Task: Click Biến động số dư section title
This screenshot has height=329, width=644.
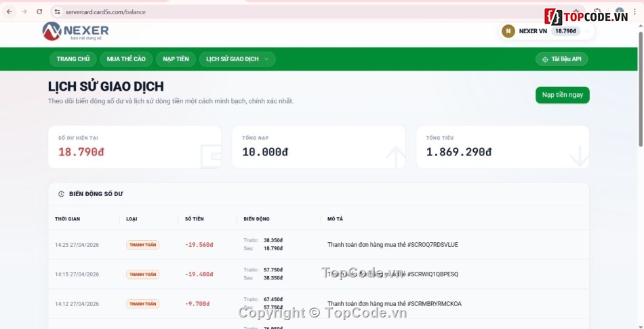Action: tap(96, 194)
